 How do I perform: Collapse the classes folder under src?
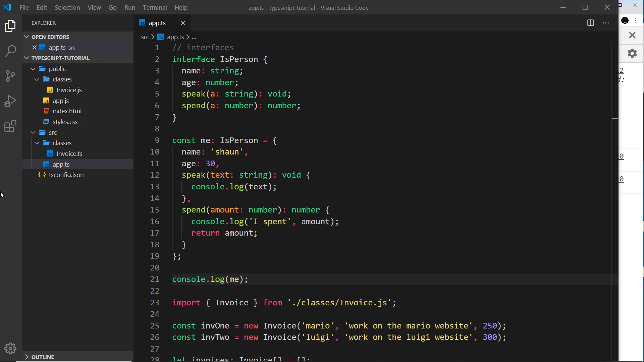point(62,143)
